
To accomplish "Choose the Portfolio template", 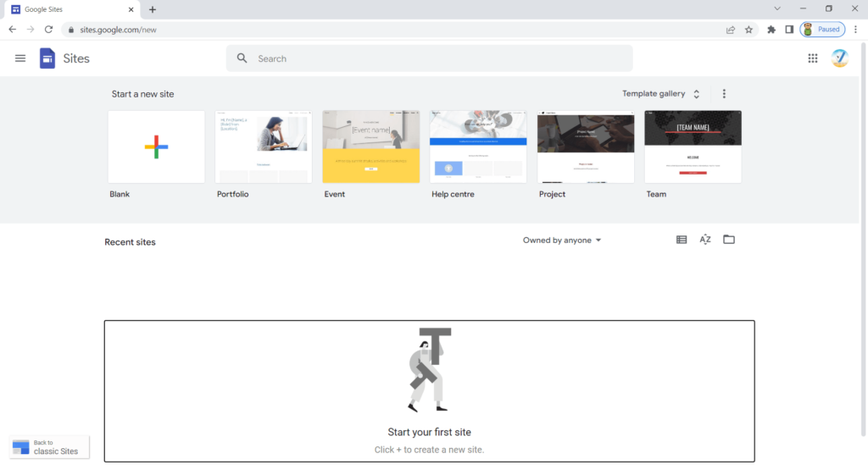I will [x=264, y=147].
